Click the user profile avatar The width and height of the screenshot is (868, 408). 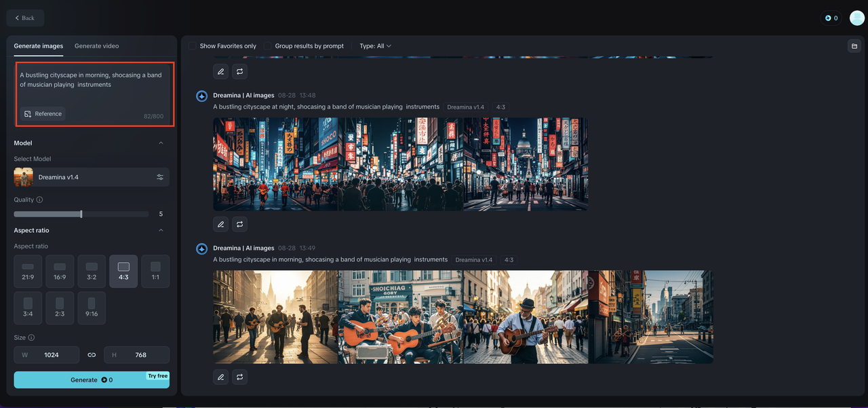856,18
